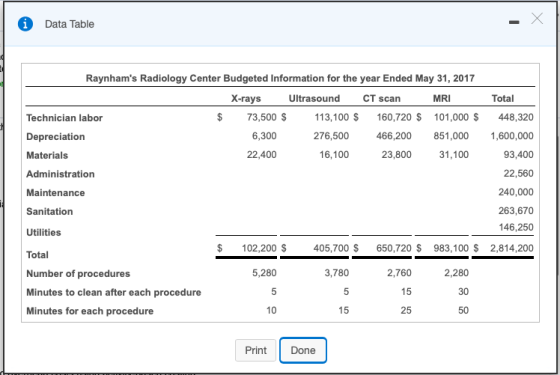This screenshot has width=560, height=375.
Task: Click the MRI column header
Action: pyautogui.click(x=442, y=99)
